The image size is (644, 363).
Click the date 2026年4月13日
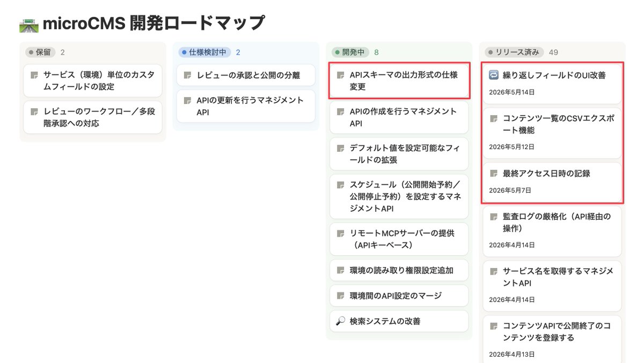pyautogui.click(x=511, y=354)
